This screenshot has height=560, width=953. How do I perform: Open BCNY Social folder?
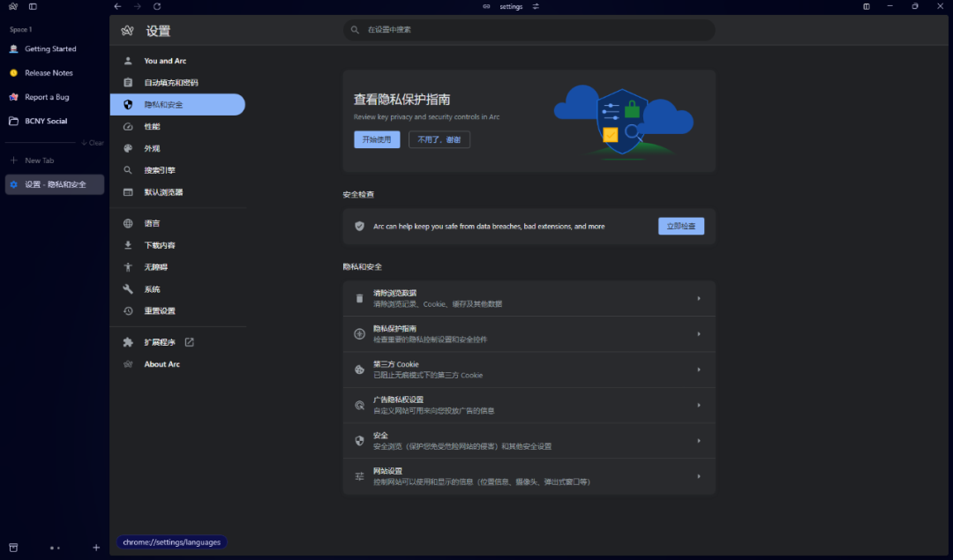pos(55,121)
